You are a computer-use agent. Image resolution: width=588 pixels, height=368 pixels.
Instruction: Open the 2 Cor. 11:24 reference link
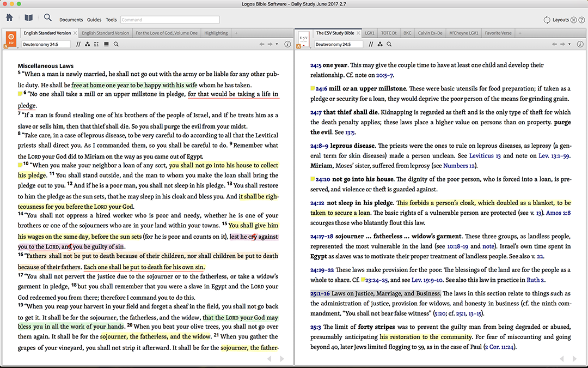click(x=499, y=347)
